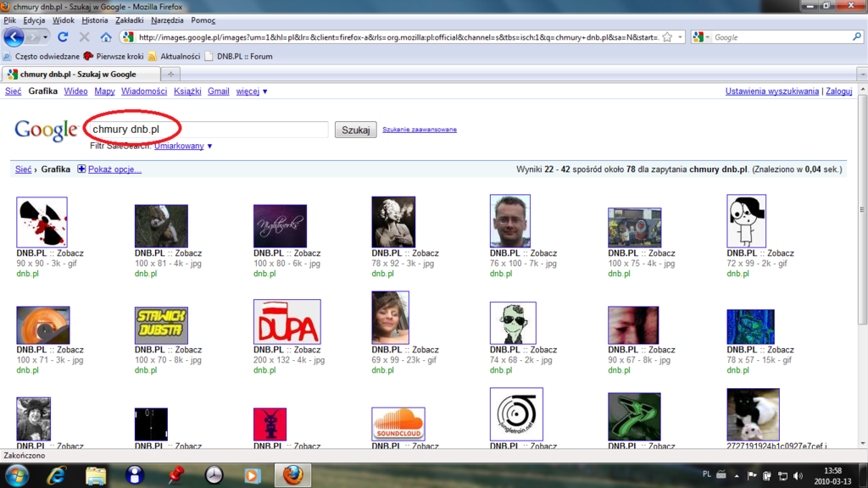The image size is (868, 488).
Task: Click the Pokaż opcje plus icon
Action: (x=81, y=169)
